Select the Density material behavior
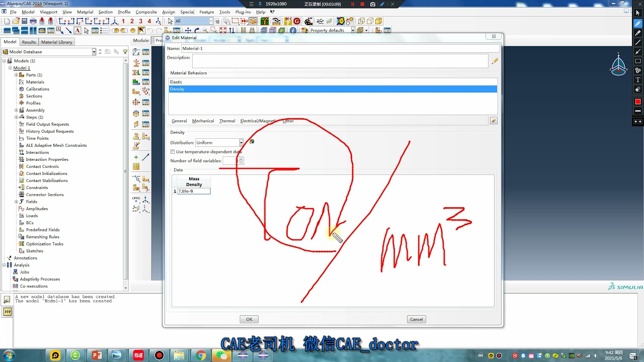Image resolution: width=644 pixels, height=362 pixels. coord(333,89)
